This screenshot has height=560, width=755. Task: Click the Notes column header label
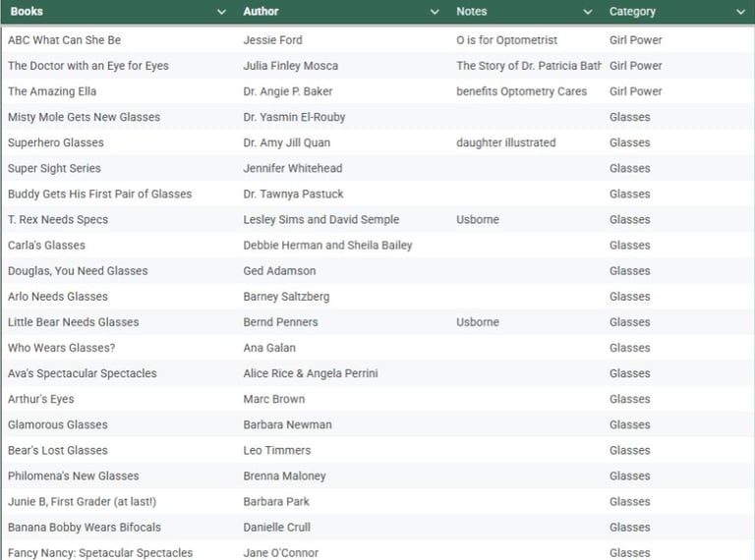[472, 11]
